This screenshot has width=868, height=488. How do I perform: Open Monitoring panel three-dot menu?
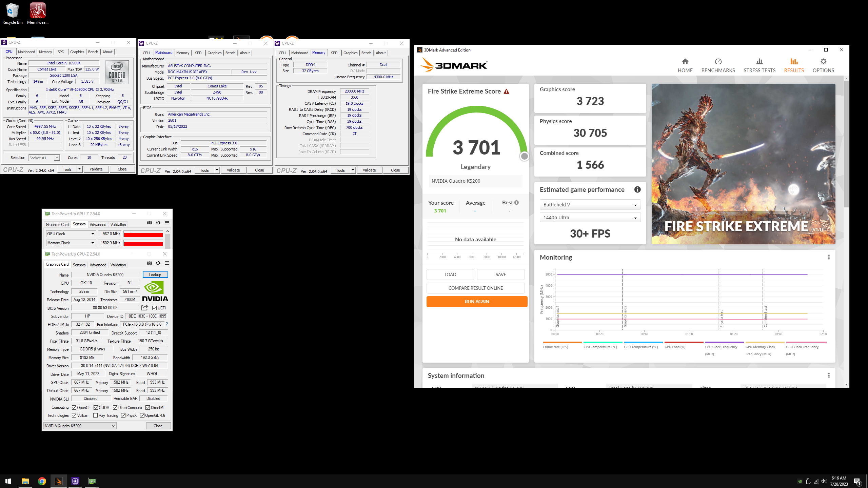(x=829, y=257)
